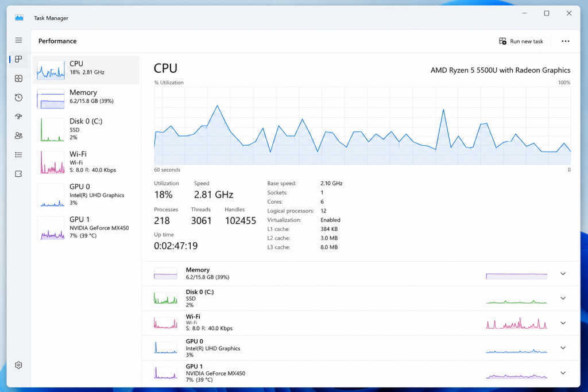The height and width of the screenshot is (392, 588).
Task: Click the Memory sparkline in bottom summary row
Action: click(x=516, y=276)
